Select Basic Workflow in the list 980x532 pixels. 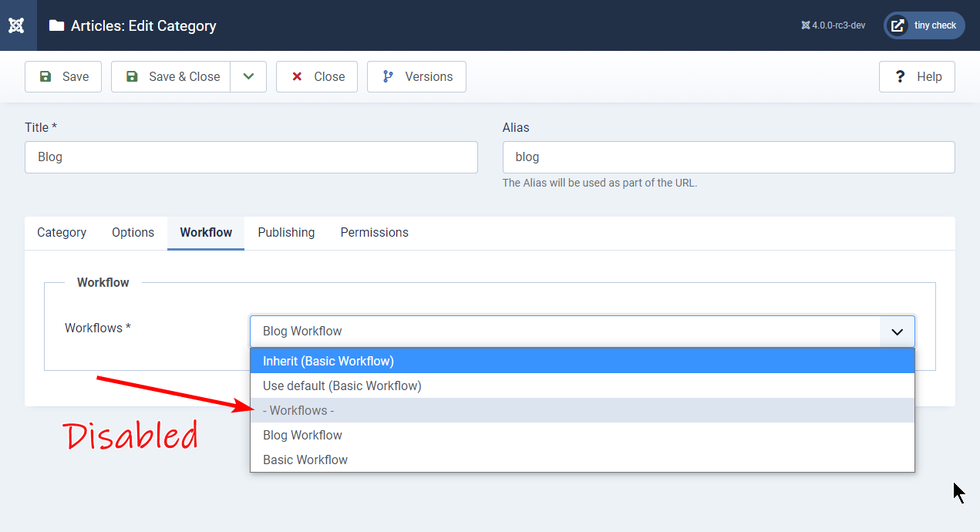[x=582, y=460]
